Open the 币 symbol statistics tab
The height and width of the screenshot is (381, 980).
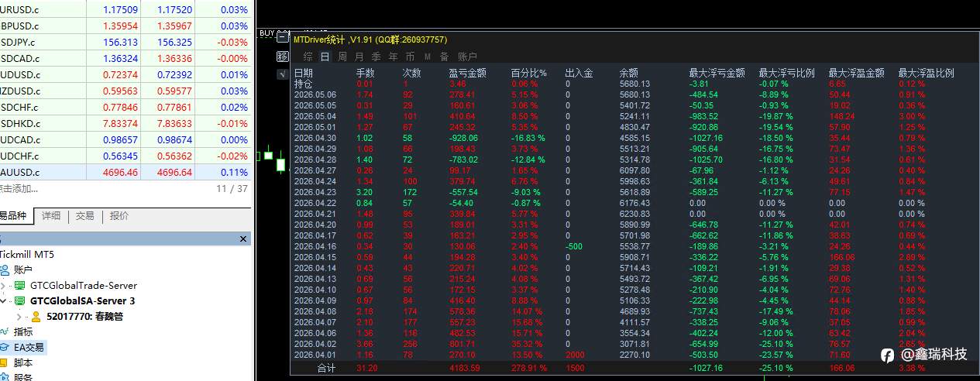tap(410, 57)
